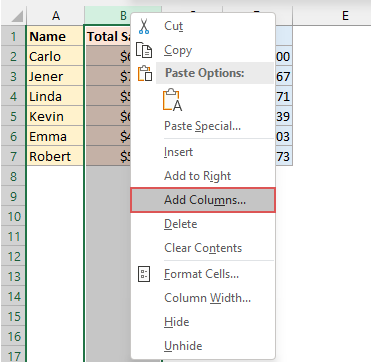Select Hide to hide column
371x362 pixels.
[x=203, y=322]
